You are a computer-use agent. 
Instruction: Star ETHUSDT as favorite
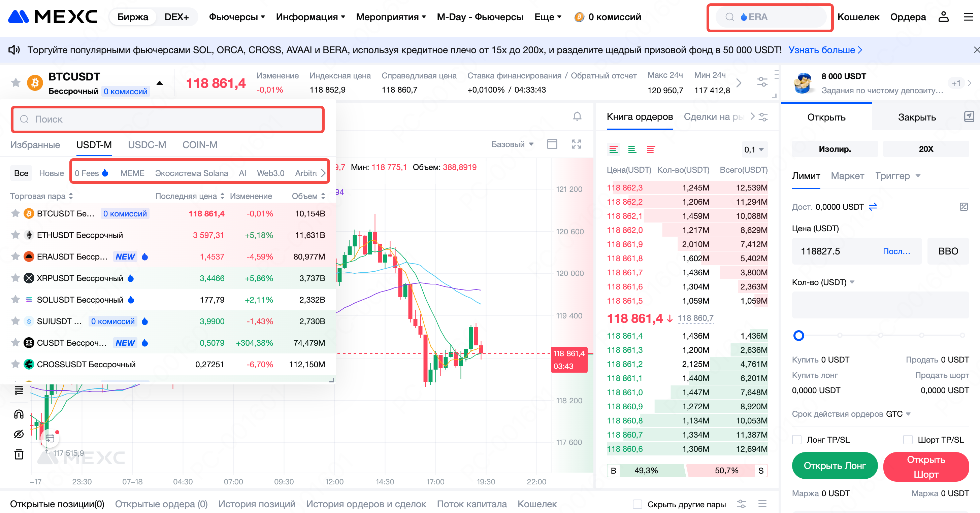click(15, 235)
